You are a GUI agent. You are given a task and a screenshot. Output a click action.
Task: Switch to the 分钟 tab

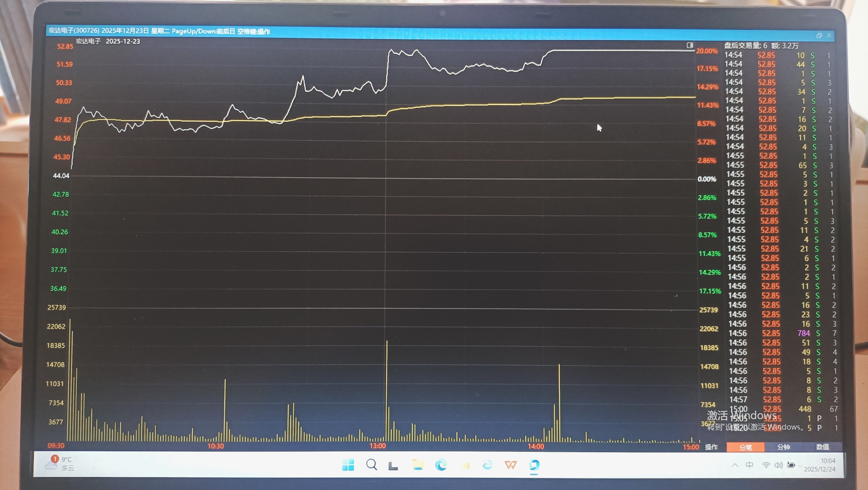[x=783, y=447]
